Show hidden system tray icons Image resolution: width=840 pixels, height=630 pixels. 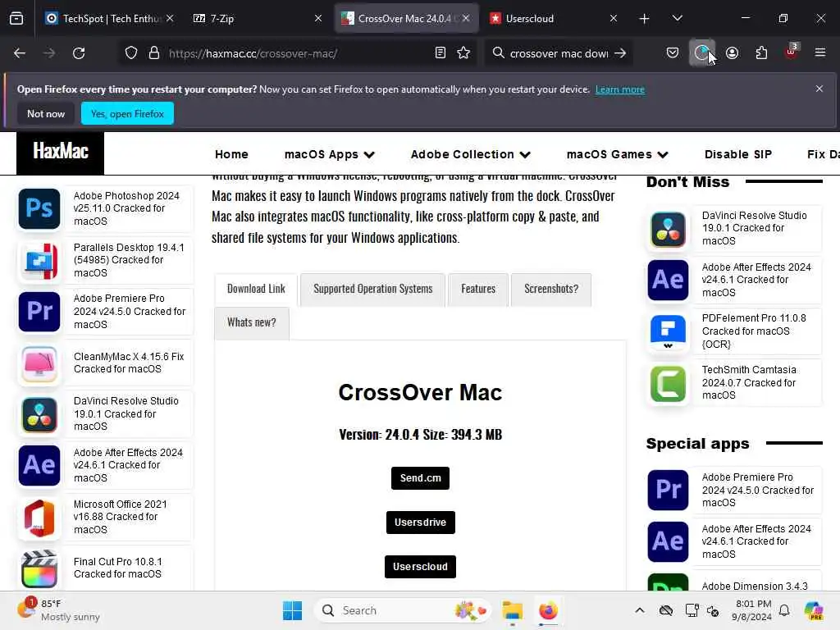click(x=640, y=610)
